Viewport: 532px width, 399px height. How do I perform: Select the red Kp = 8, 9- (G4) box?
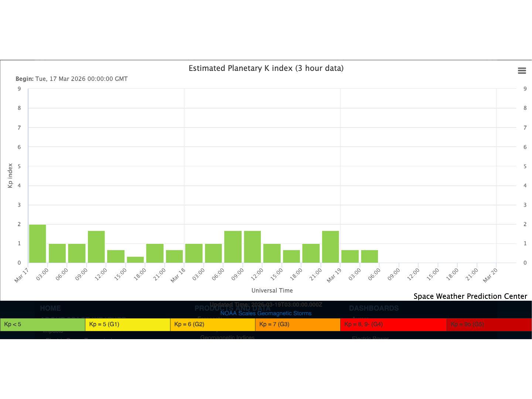[393, 324]
